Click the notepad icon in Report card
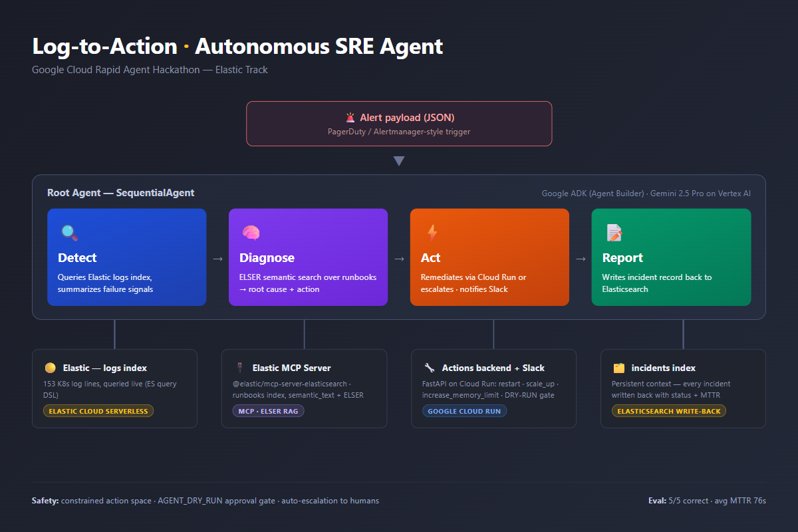This screenshot has width=798, height=532. (614, 233)
